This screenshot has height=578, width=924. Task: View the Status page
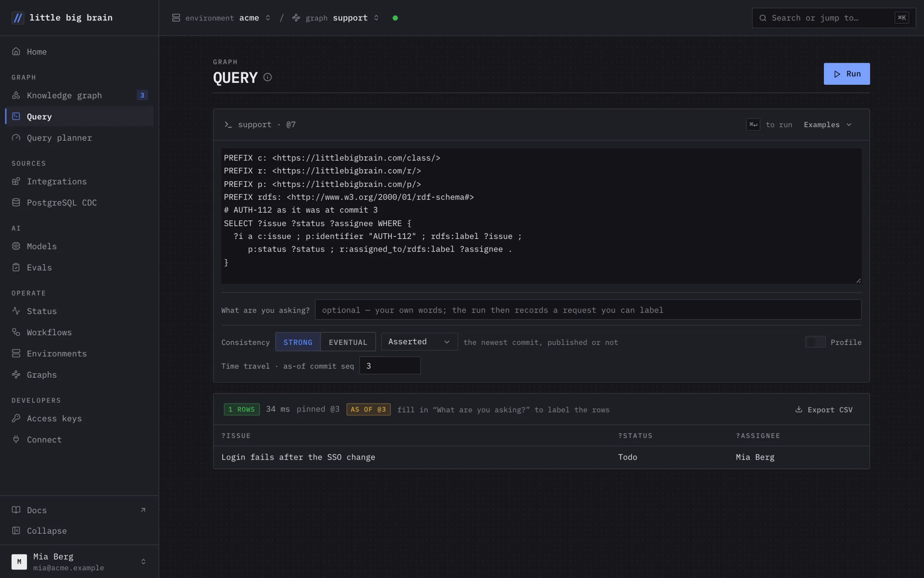[79, 311]
